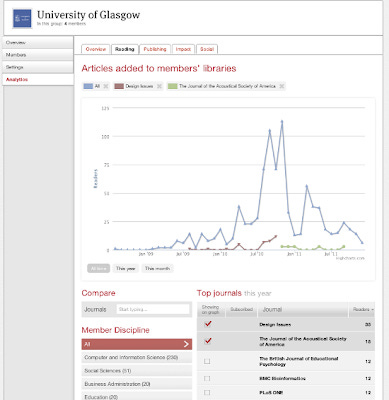Click the Design Issues journal name
The image size is (389, 400).
pos(275,325)
